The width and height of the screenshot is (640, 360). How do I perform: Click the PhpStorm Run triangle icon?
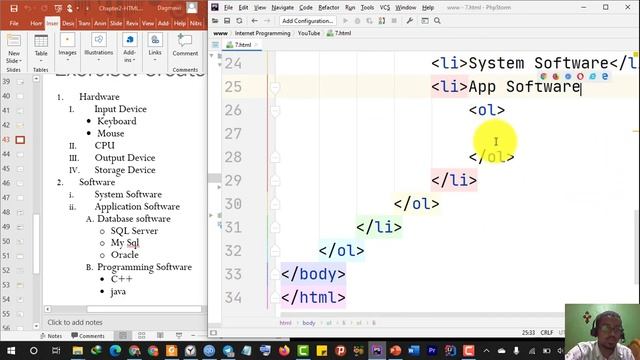coord(346,21)
